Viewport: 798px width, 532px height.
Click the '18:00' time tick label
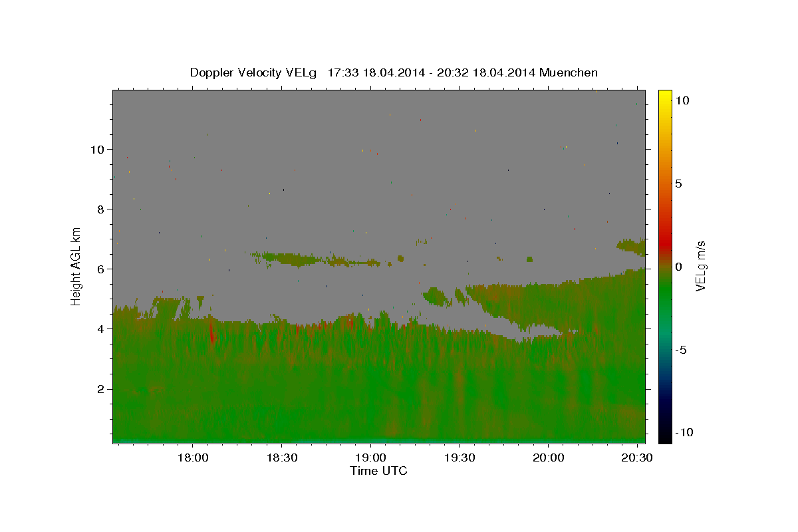[x=193, y=458]
